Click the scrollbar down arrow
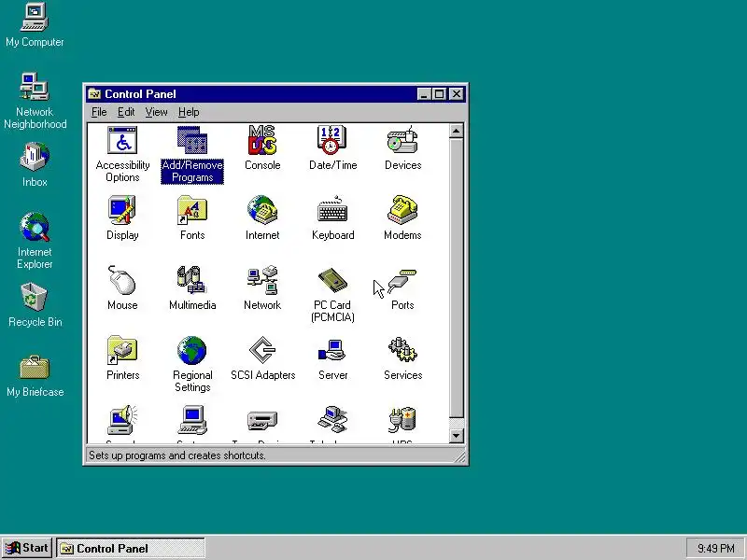The image size is (747, 560). pyautogui.click(x=456, y=435)
